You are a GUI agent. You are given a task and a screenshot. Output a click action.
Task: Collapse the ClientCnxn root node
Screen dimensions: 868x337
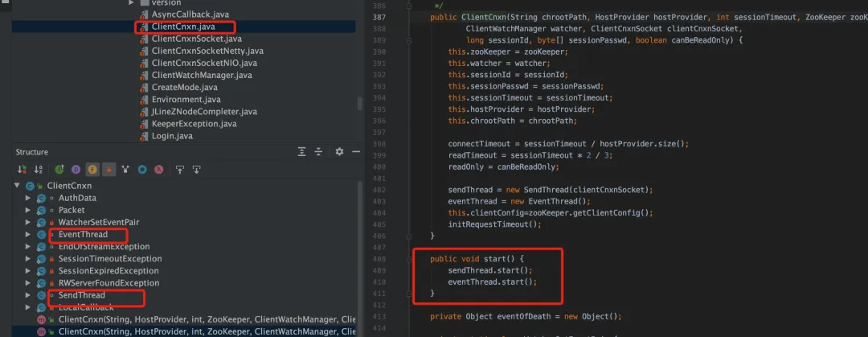pos(17,186)
